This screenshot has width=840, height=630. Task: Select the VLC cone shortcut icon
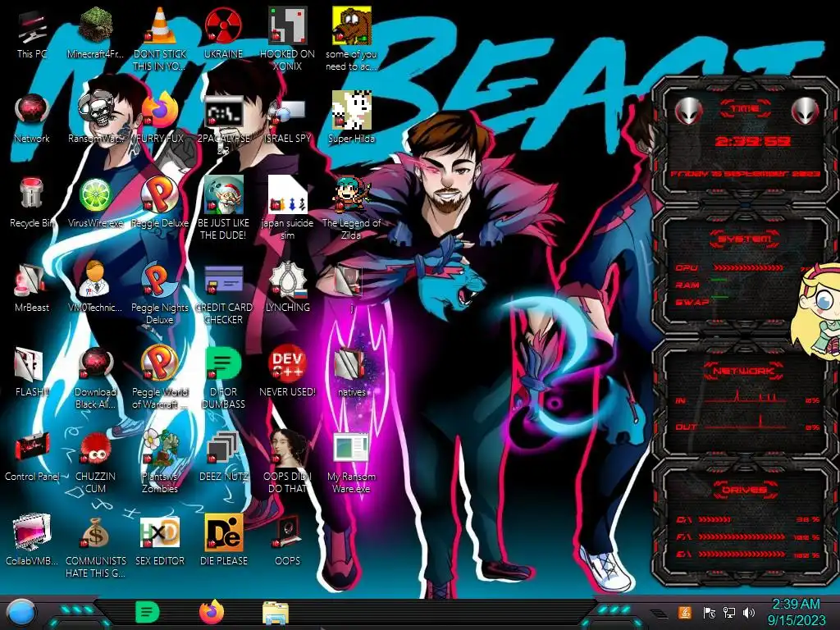160,25
